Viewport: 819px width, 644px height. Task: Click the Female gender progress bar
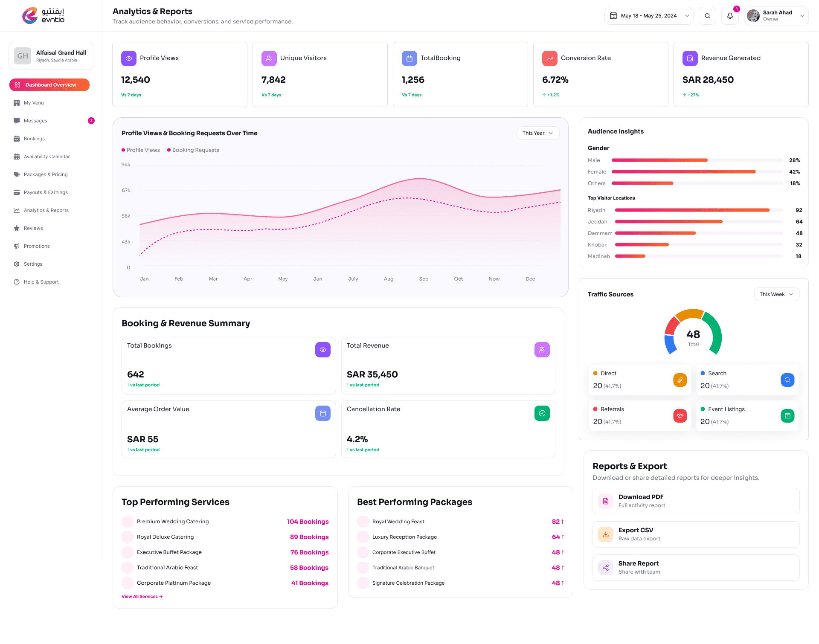[697, 172]
